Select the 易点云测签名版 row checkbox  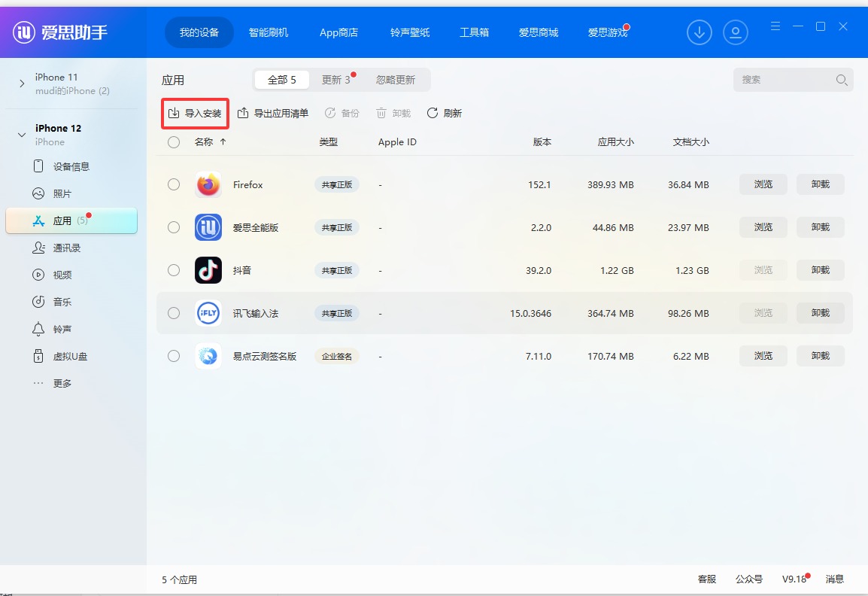(x=174, y=356)
